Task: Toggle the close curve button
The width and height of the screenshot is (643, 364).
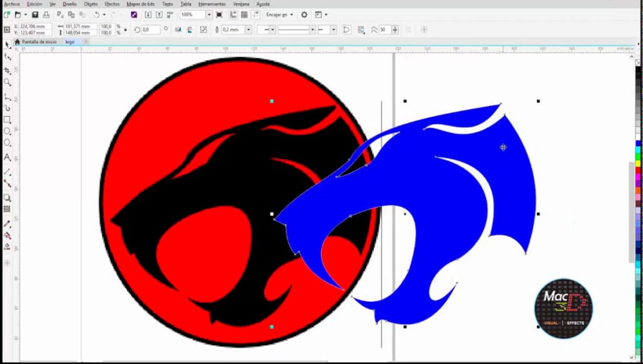Action: pyautogui.click(x=347, y=29)
